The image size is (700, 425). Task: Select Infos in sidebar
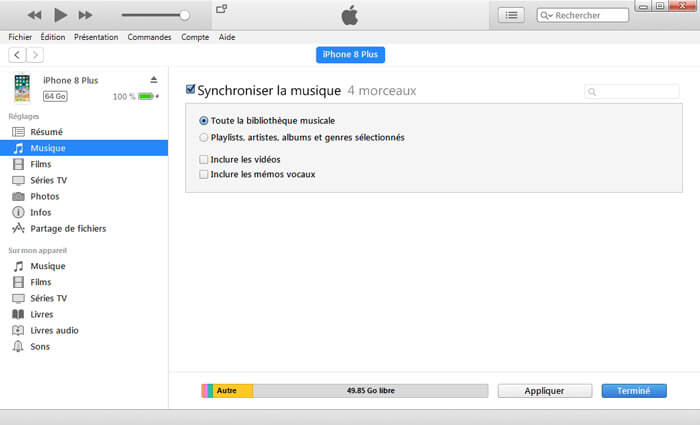pyautogui.click(x=84, y=212)
